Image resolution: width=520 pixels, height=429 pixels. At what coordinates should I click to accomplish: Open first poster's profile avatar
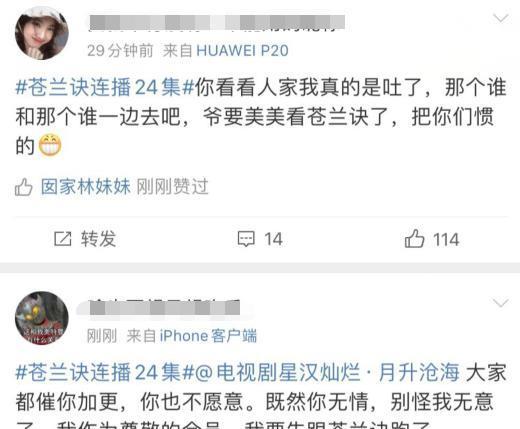42,33
